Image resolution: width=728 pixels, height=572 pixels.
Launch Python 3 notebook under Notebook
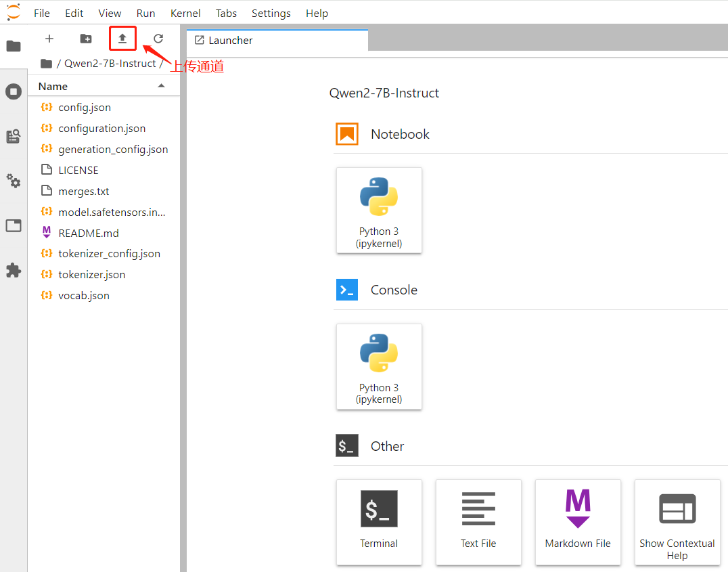click(379, 211)
